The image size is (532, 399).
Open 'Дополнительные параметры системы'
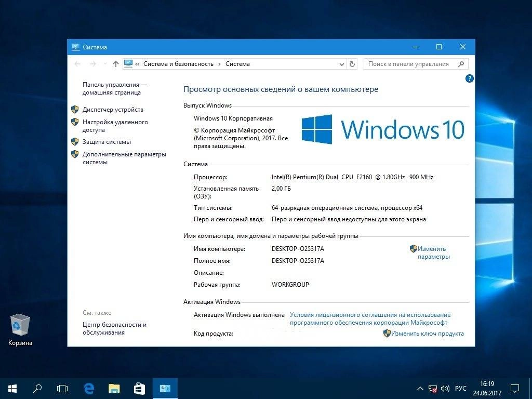point(124,158)
